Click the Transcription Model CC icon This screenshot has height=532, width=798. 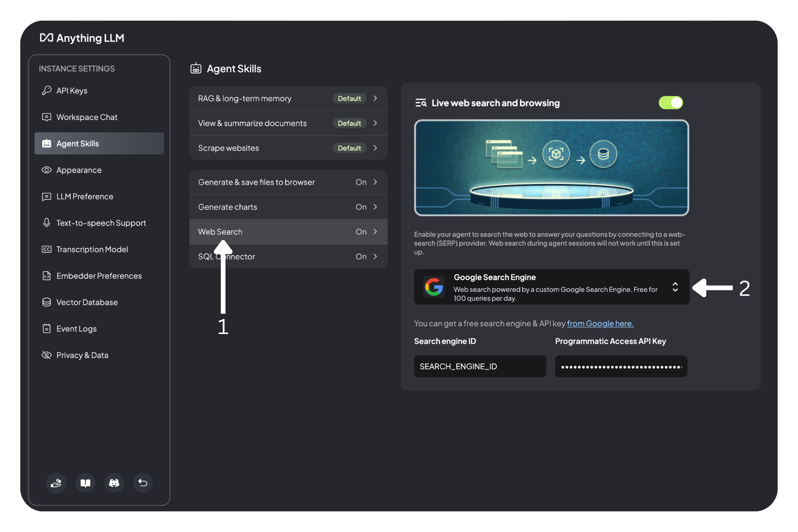click(47, 249)
